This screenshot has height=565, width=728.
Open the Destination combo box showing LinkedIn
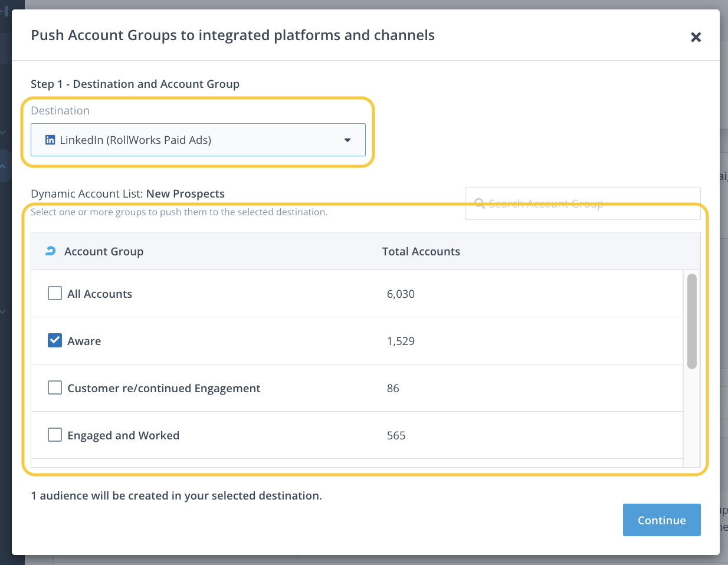tap(198, 140)
